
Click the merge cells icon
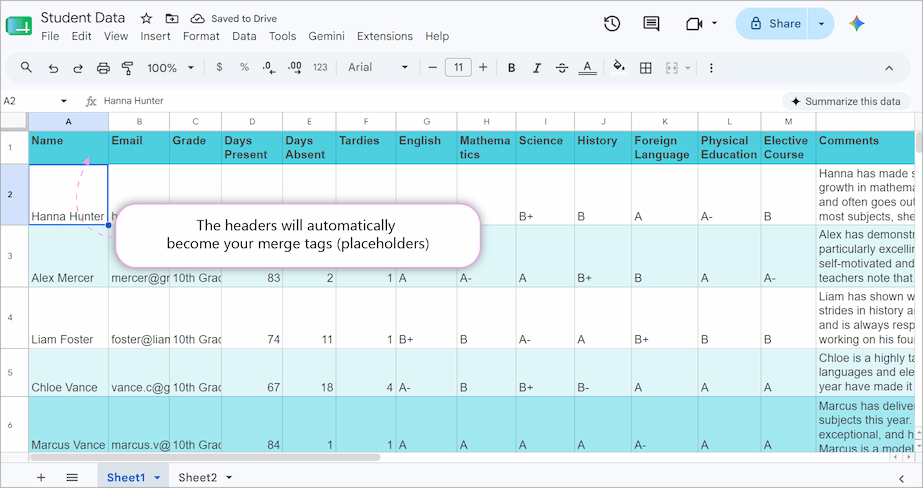pyautogui.click(x=672, y=68)
